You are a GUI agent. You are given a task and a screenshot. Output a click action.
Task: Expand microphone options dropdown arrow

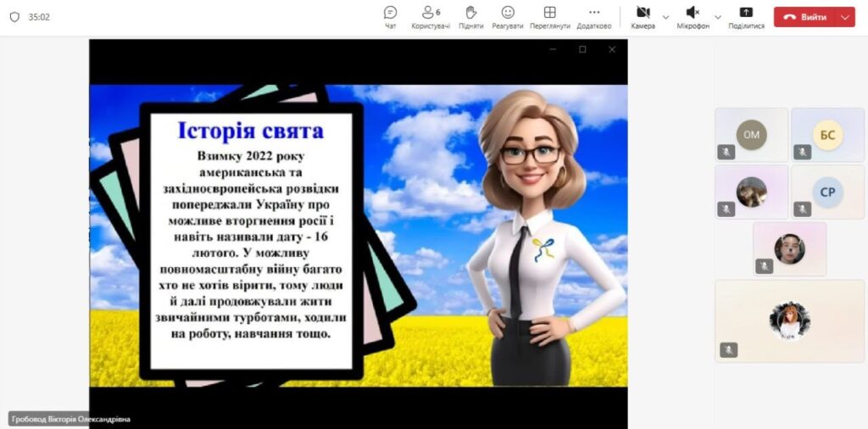click(718, 17)
